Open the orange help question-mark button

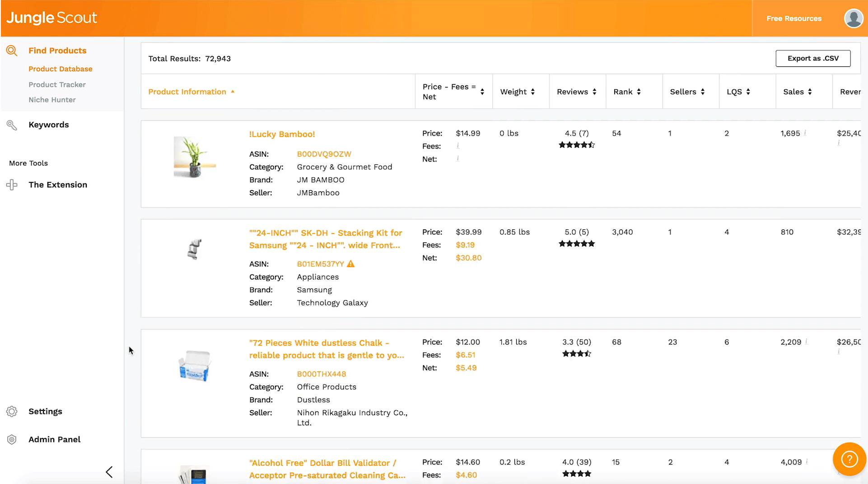pos(849,459)
